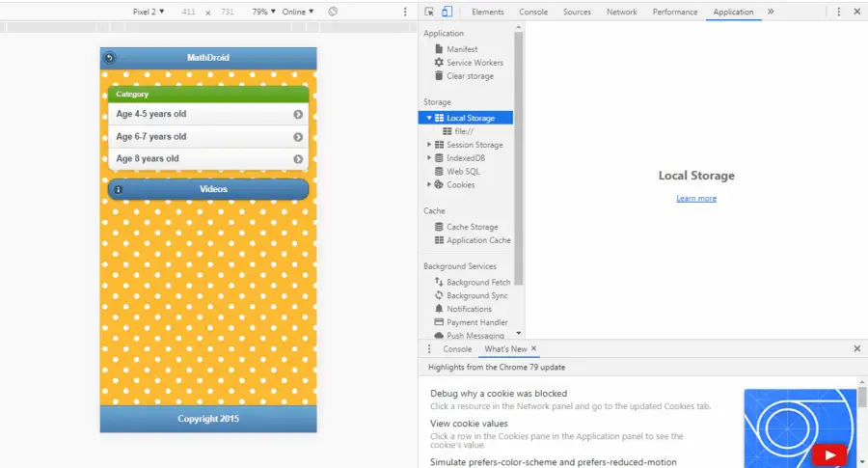The width and height of the screenshot is (868, 468).
Task: Click the Application Cache grid icon
Action: [439, 240]
